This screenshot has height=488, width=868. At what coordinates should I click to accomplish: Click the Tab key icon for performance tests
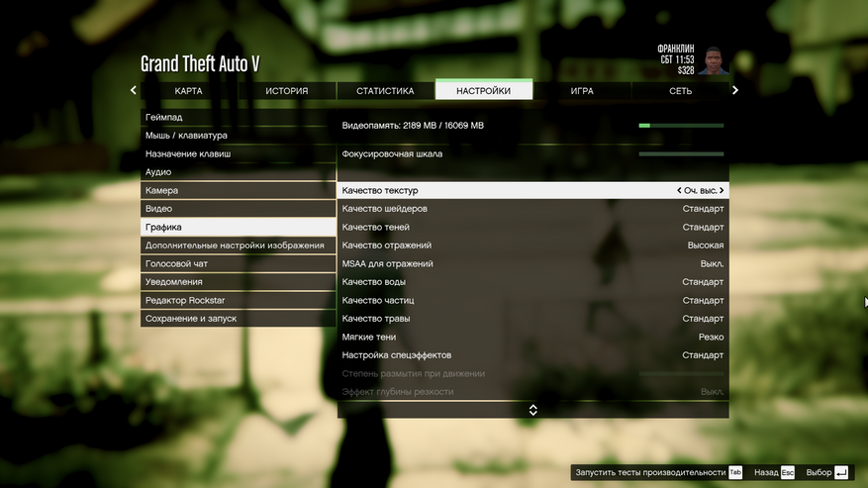(x=735, y=472)
